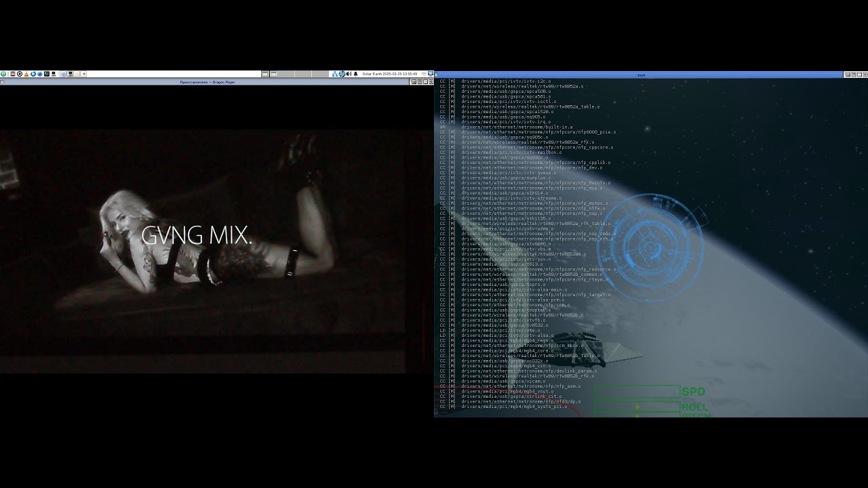The height and width of the screenshot is (488, 868).
Task: Open the file cabinet launcher icon
Action: 12,74
